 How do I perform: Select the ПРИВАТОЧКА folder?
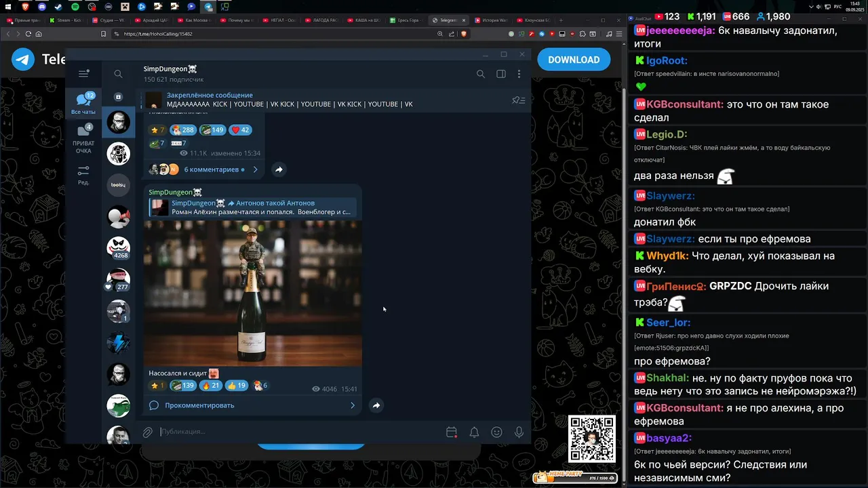(x=83, y=139)
